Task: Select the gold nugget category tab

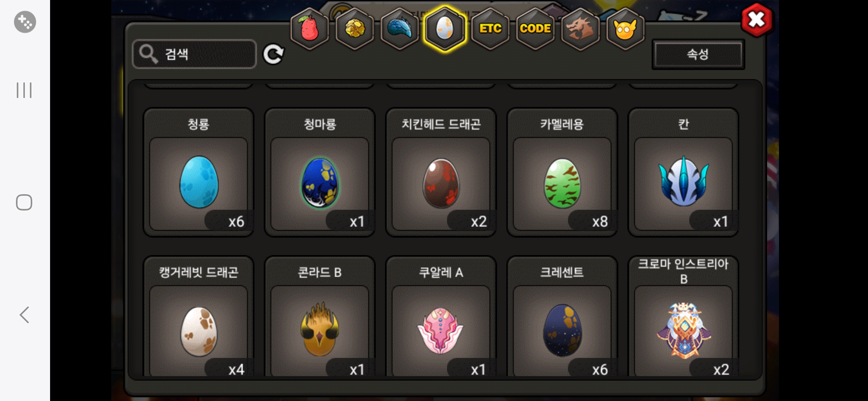Action: coord(355,29)
